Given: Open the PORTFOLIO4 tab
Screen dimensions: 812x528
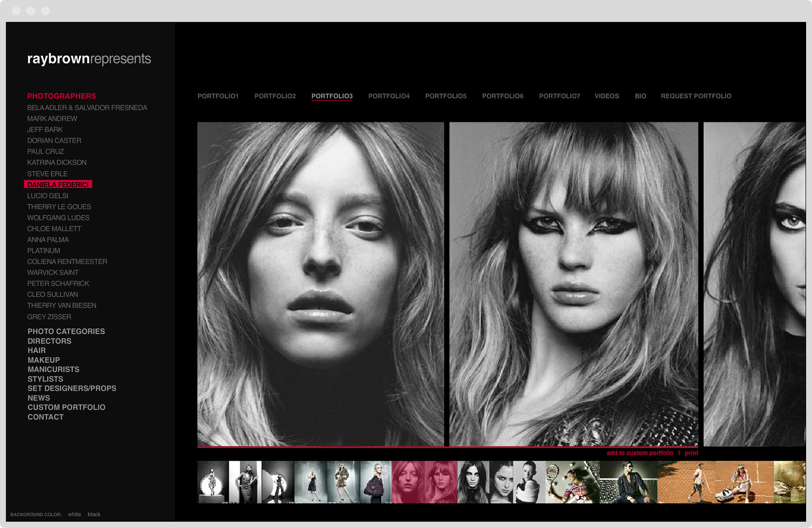Looking at the screenshot, I should (x=389, y=96).
